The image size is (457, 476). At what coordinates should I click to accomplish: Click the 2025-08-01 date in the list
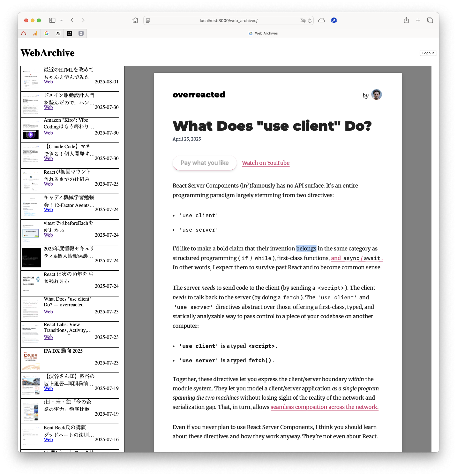tap(107, 82)
